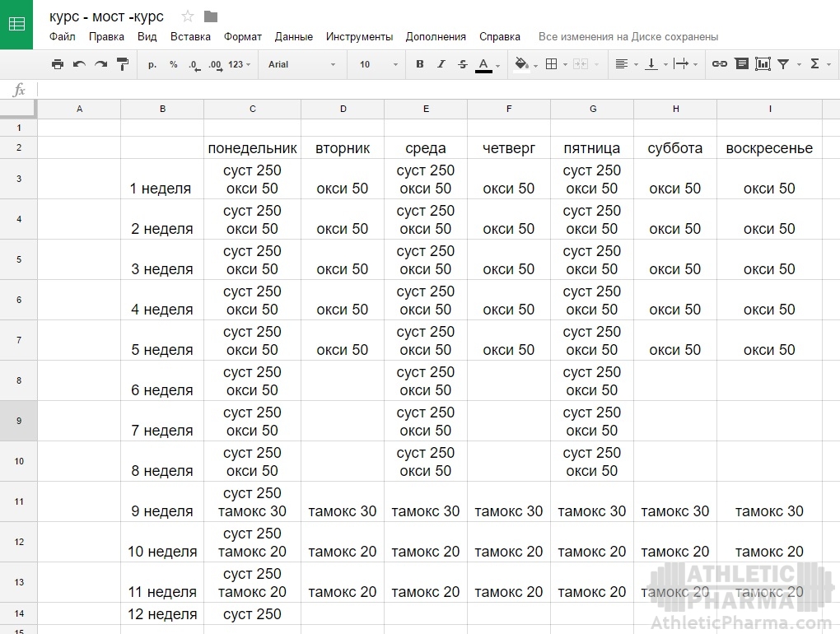The image size is (840, 634).
Task: Insert a link using the chain icon
Action: click(719, 64)
